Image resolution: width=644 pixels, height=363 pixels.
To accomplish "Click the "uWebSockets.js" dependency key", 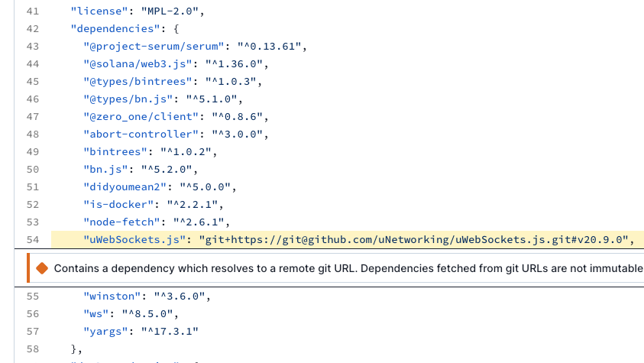I will click(x=134, y=240).
